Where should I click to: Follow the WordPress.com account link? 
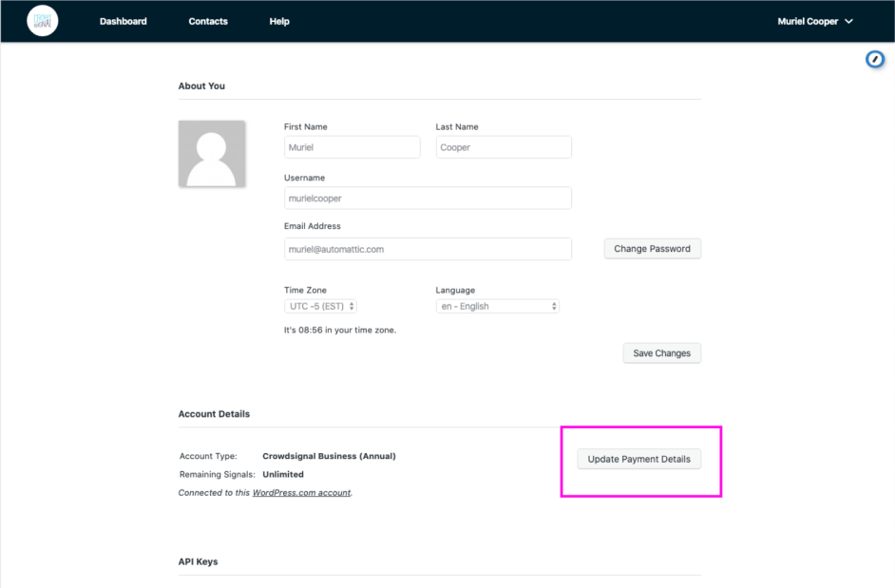pyautogui.click(x=301, y=493)
